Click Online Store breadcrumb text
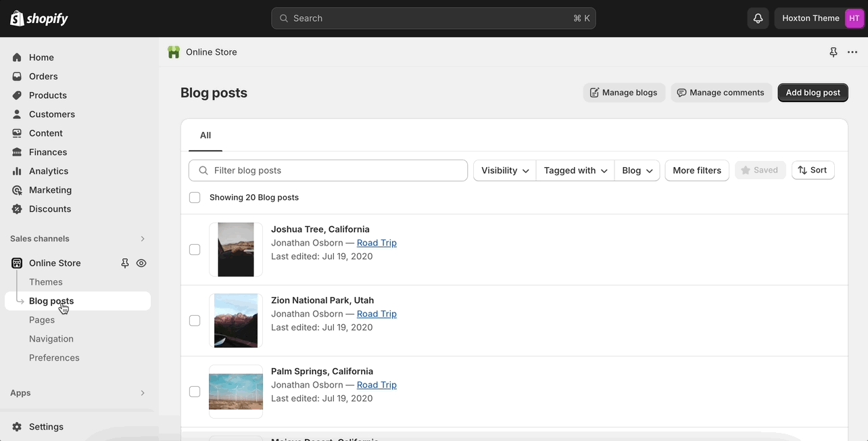Image resolution: width=868 pixels, height=441 pixels. pos(212,52)
